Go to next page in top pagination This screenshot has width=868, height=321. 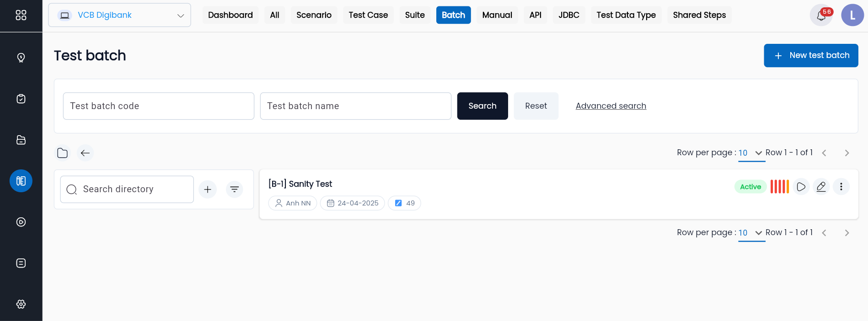point(847,153)
